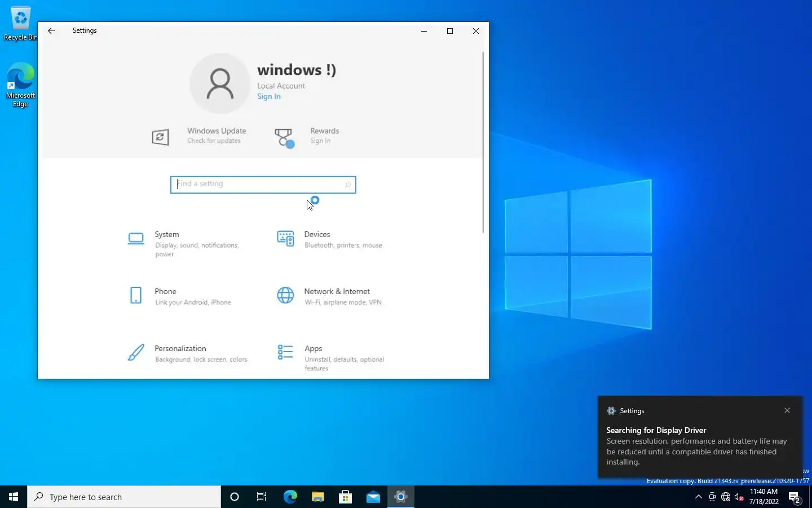This screenshot has width=812, height=508.
Task: Open File Explorer from the taskbar
Action: pos(317,497)
